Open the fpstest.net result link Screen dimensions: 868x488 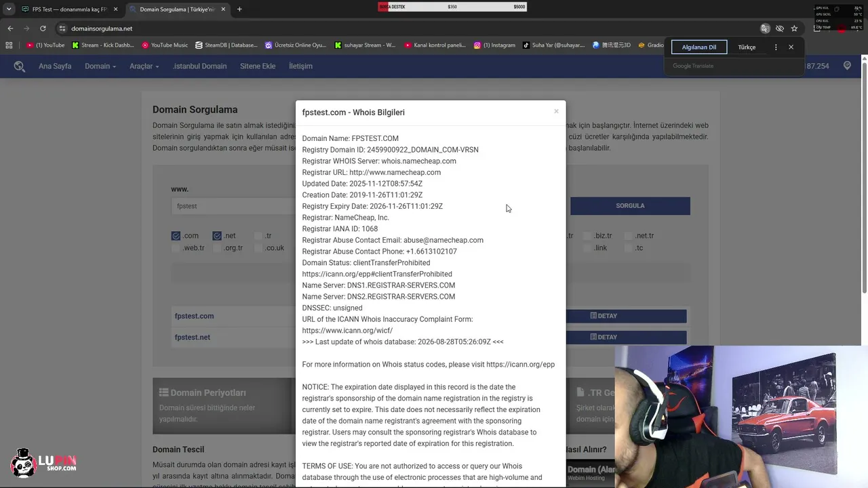coord(193,337)
